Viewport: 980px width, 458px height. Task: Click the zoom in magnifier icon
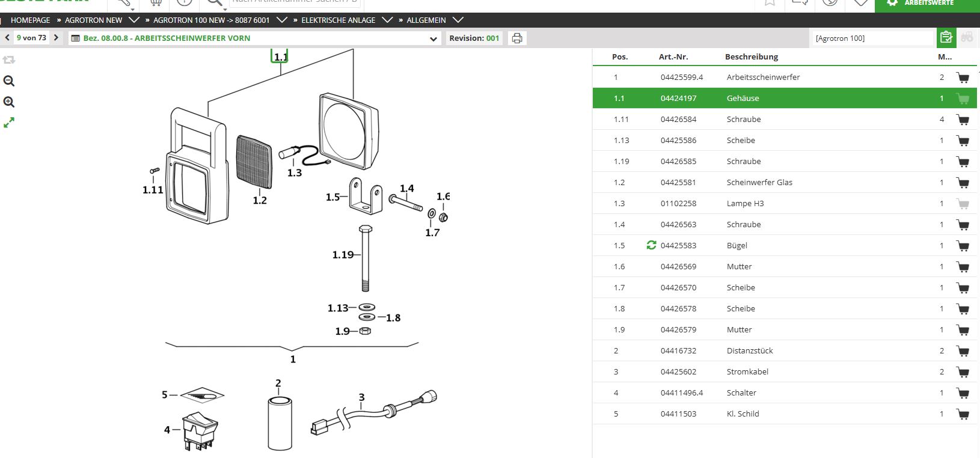[9, 102]
